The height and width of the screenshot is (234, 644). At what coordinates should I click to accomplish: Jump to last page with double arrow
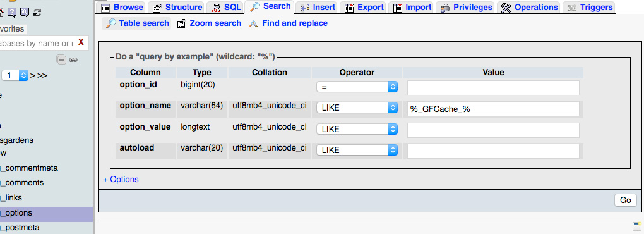[42, 76]
